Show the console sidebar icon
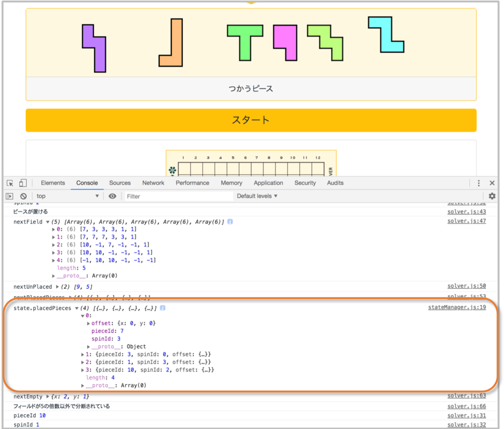The height and width of the screenshot is (429, 504). tap(10, 196)
